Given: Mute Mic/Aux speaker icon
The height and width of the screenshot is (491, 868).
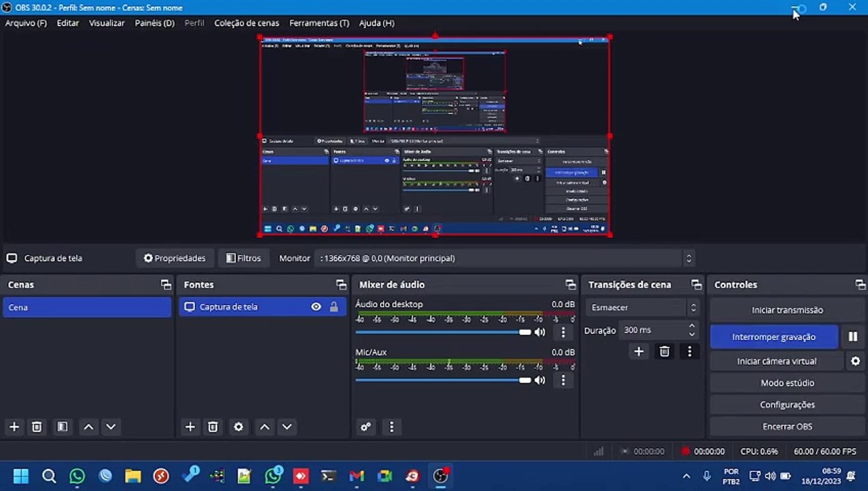Looking at the screenshot, I should [540, 380].
